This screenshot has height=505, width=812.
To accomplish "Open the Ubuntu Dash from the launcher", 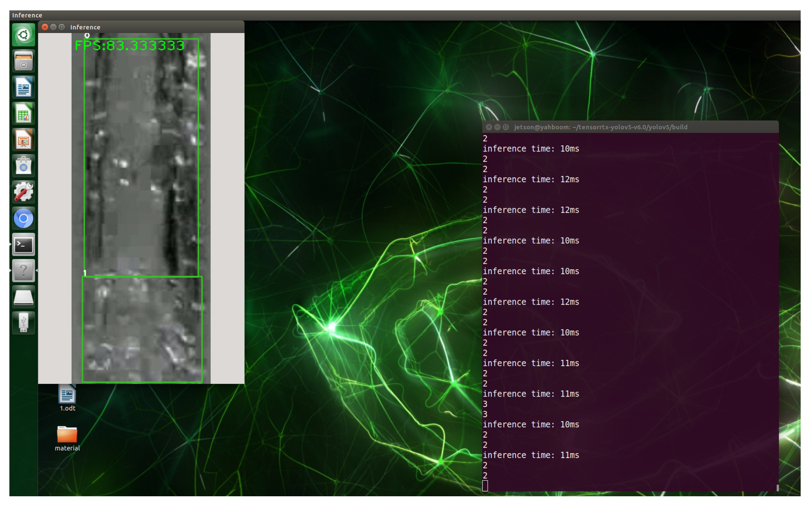I will (23, 34).
